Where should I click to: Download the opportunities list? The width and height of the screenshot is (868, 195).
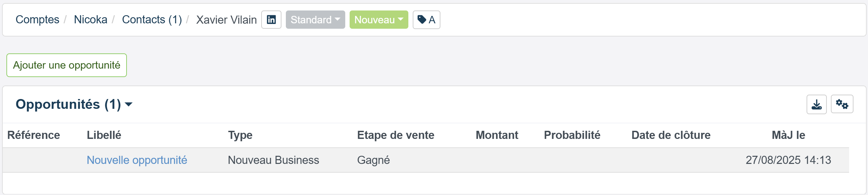tap(816, 104)
